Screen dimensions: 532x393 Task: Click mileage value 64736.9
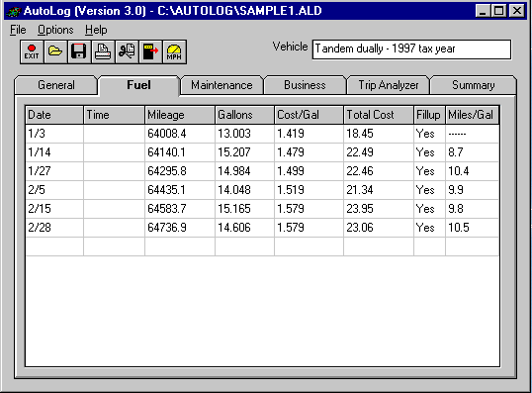180,228
